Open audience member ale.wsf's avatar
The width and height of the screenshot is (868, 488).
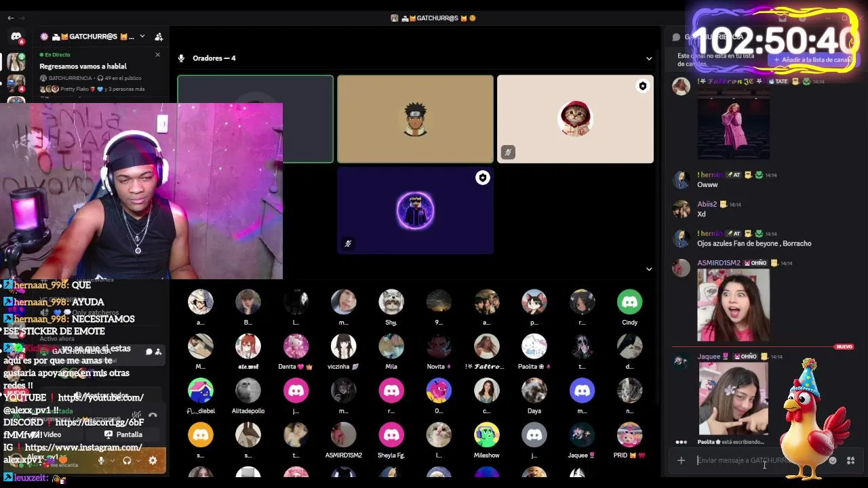pos(248,346)
